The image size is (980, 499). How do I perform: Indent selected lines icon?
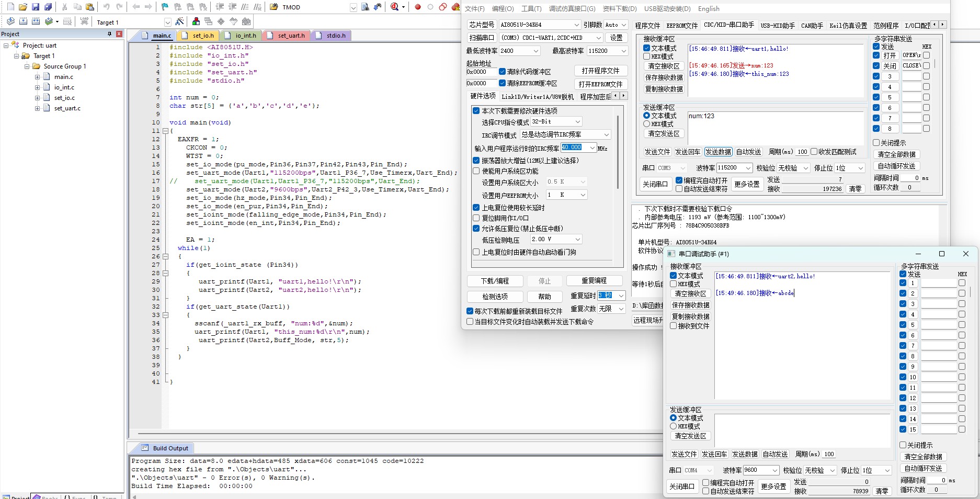click(x=220, y=7)
